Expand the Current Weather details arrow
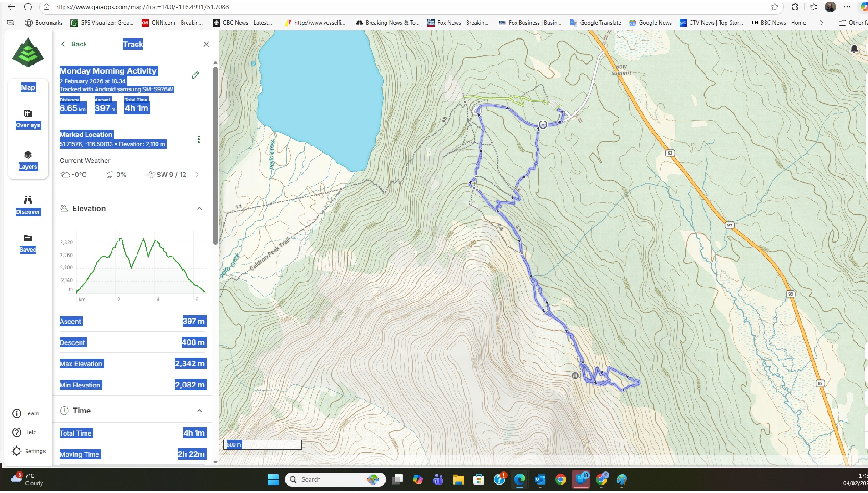This screenshot has height=493, width=868. pyautogui.click(x=197, y=175)
